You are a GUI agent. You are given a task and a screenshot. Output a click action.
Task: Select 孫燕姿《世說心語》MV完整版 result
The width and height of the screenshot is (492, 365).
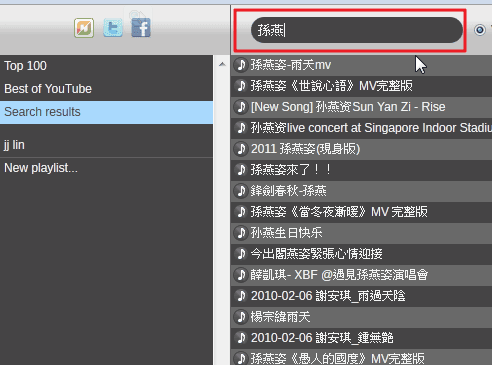pyautogui.click(x=361, y=86)
